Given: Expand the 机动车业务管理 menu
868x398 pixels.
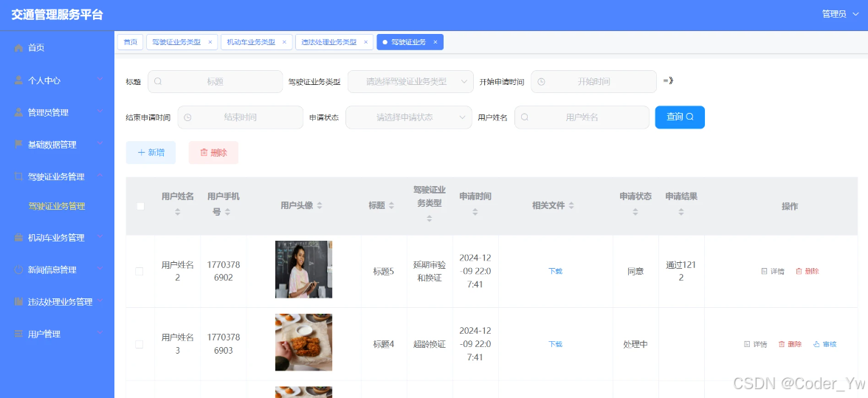Looking at the screenshot, I should (x=100, y=236).
